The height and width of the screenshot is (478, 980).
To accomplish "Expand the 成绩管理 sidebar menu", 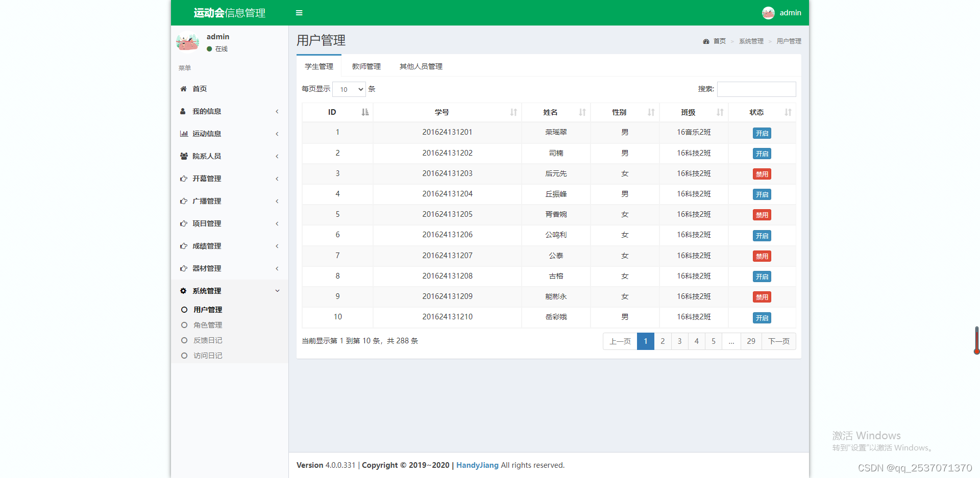I will click(230, 246).
